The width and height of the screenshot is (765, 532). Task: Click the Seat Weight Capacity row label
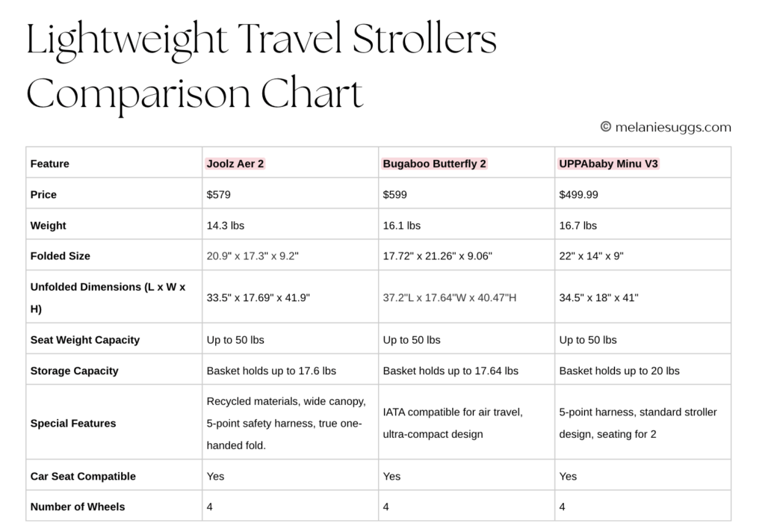(x=85, y=339)
